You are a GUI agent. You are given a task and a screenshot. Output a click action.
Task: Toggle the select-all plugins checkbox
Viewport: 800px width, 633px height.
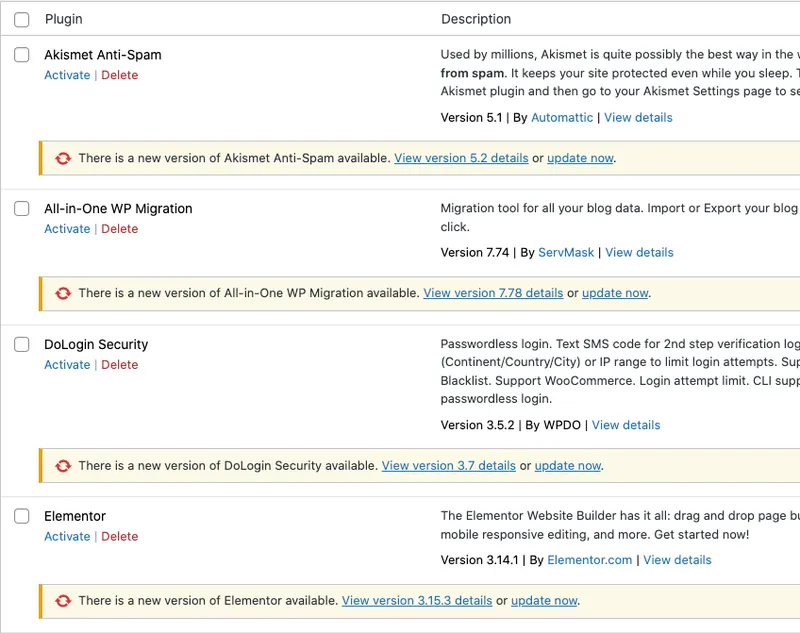tap(21, 19)
